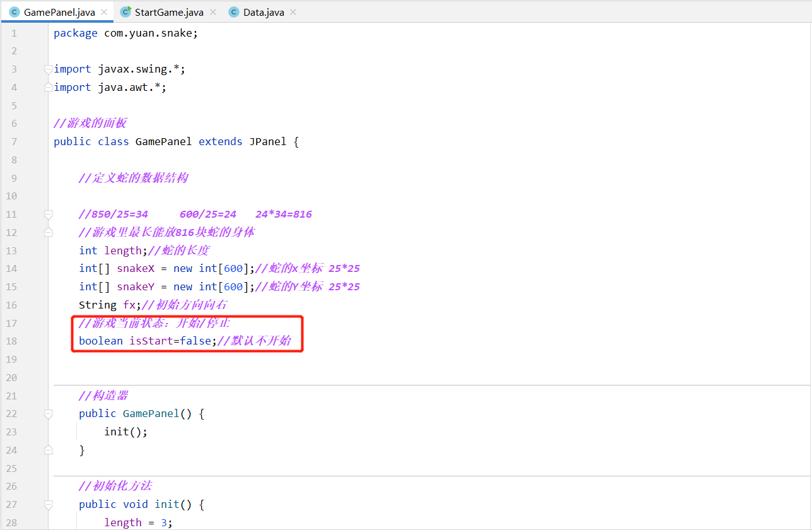Open the StartGame.java tab

[168, 12]
